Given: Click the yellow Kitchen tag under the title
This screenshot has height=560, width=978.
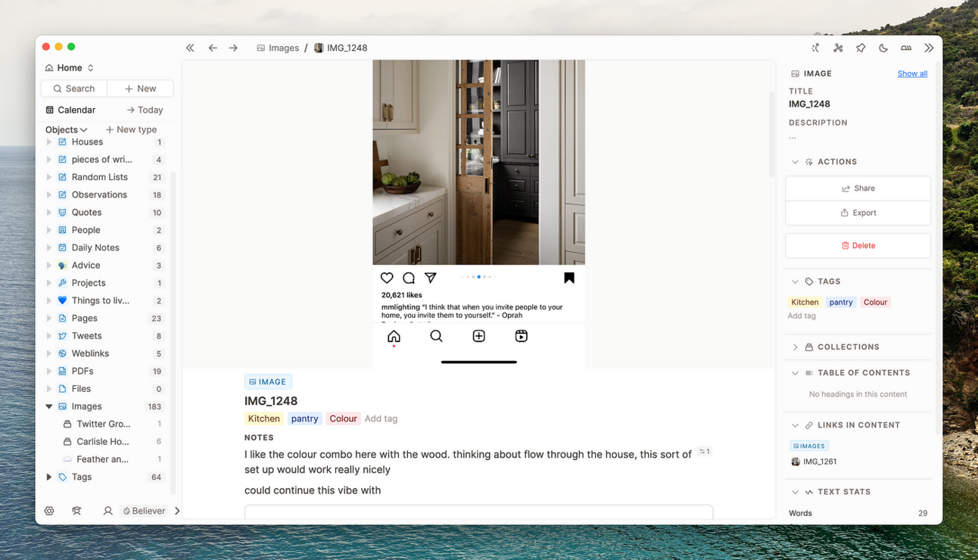Looking at the screenshot, I should tap(263, 418).
